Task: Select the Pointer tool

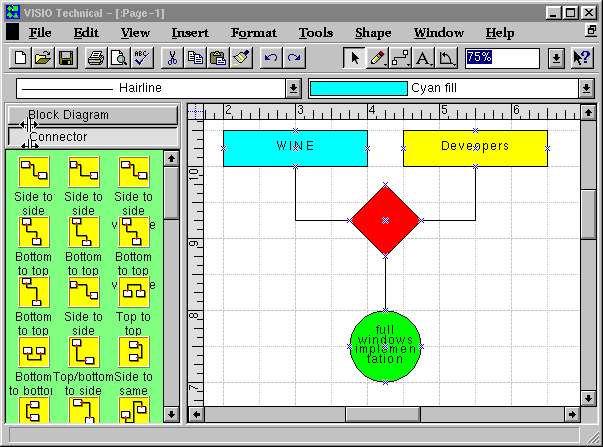Action: click(354, 58)
